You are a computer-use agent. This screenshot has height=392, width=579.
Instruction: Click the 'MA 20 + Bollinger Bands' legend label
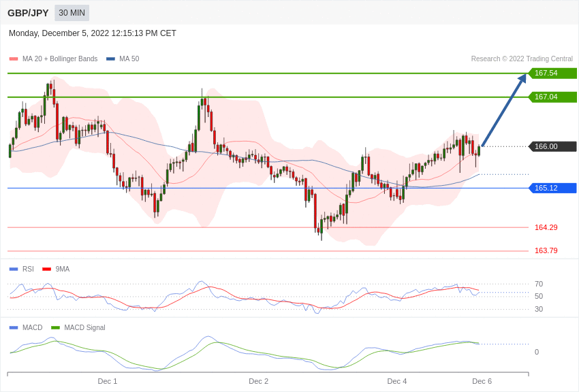click(60, 59)
